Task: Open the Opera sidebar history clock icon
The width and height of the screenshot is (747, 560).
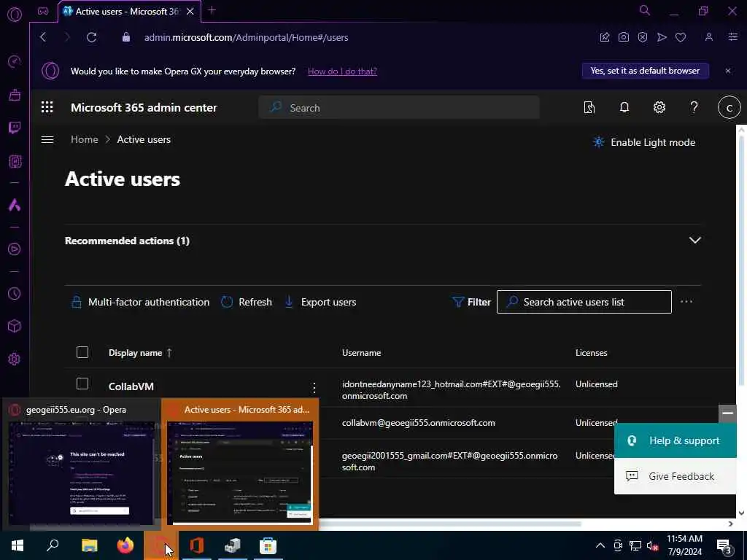Action: [x=15, y=293]
